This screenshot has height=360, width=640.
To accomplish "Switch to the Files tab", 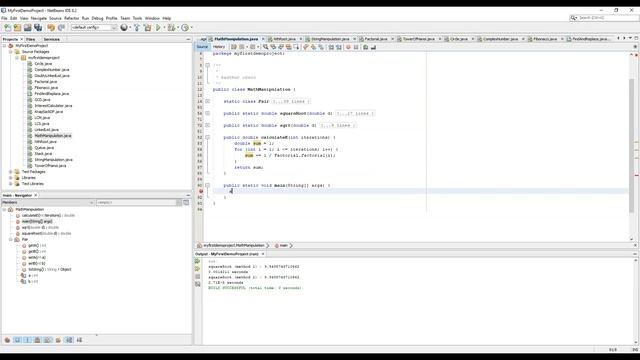I will click(x=31, y=39).
